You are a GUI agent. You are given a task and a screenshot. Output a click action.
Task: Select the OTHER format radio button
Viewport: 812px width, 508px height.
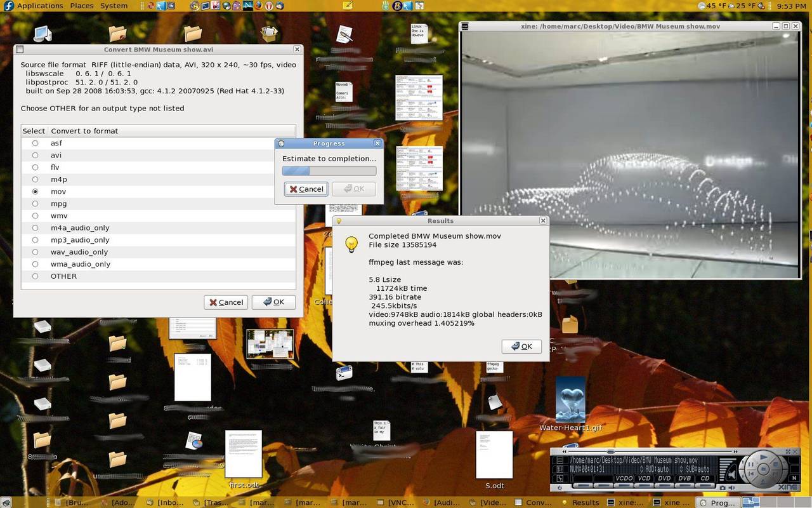pyautogui.click(x=35, y=276)
